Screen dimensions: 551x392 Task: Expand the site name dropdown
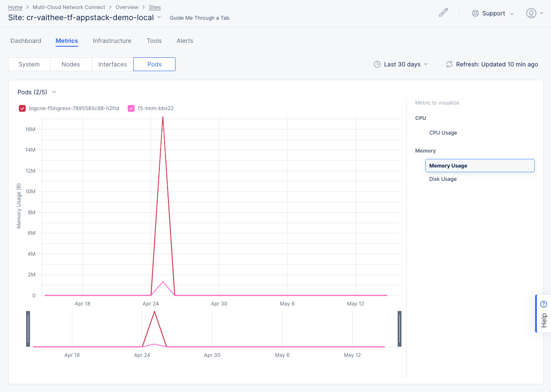[x=159, y=18]
